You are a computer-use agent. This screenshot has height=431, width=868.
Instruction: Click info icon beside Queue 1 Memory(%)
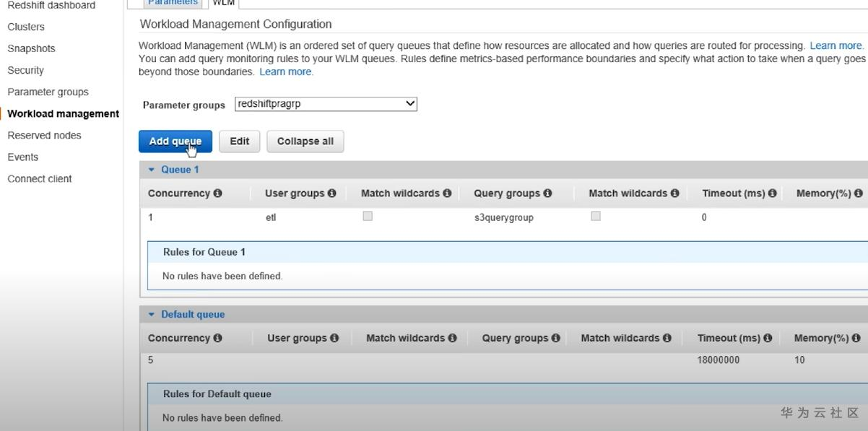tap(858, 193)
